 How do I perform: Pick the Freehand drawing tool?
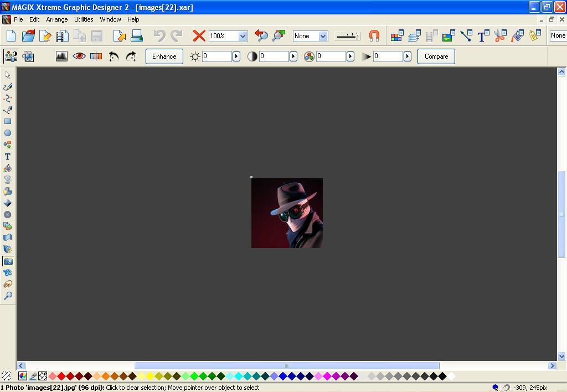click(x=8, y=86)
